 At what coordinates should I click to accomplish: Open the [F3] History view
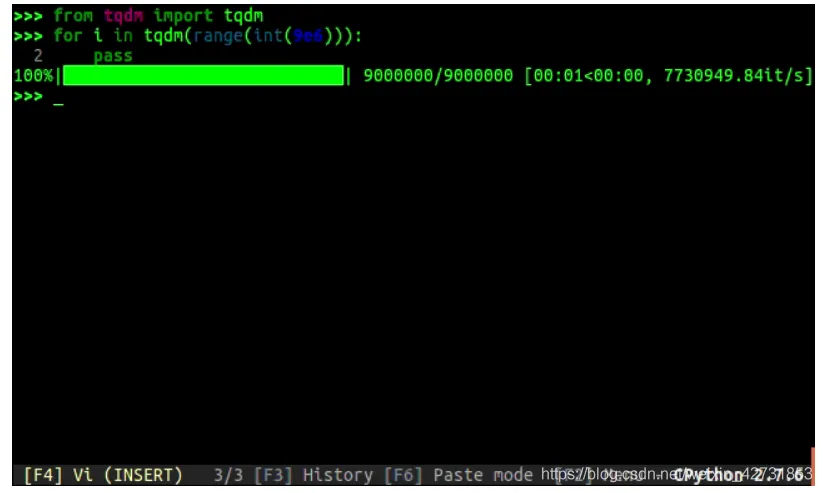click(313, 475)
